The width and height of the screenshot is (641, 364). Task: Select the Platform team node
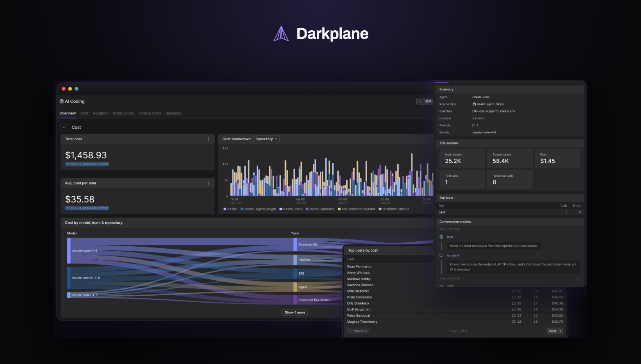pos(295,260)
